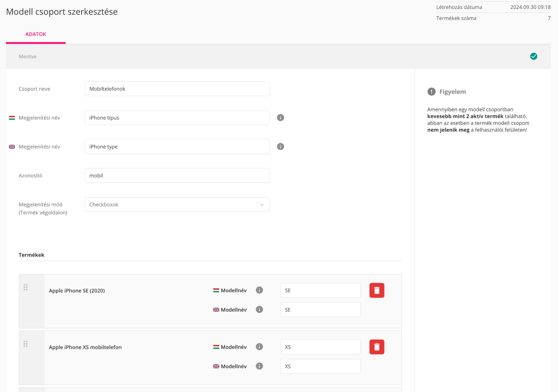Delete the Apple iPhone XS mobiltelefon product
Viewport: 558px width, 392px height.
pyautogui.click(x=377, y=347)
